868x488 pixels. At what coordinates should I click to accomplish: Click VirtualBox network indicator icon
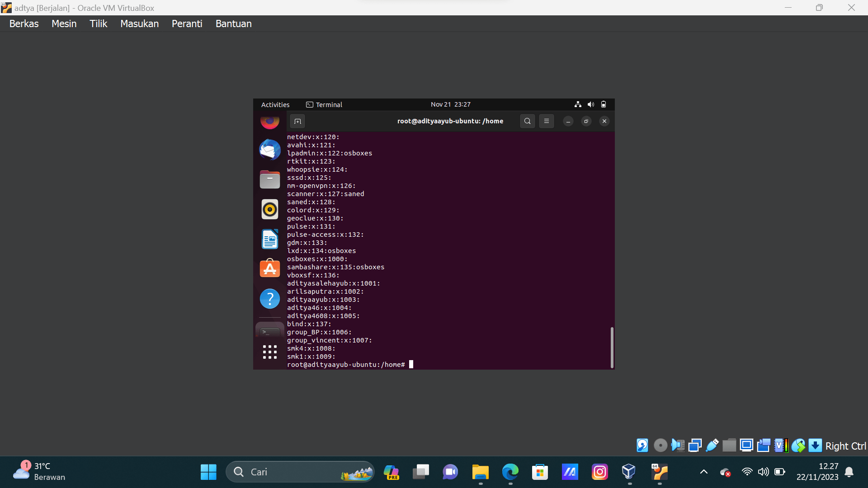[695, 446]
